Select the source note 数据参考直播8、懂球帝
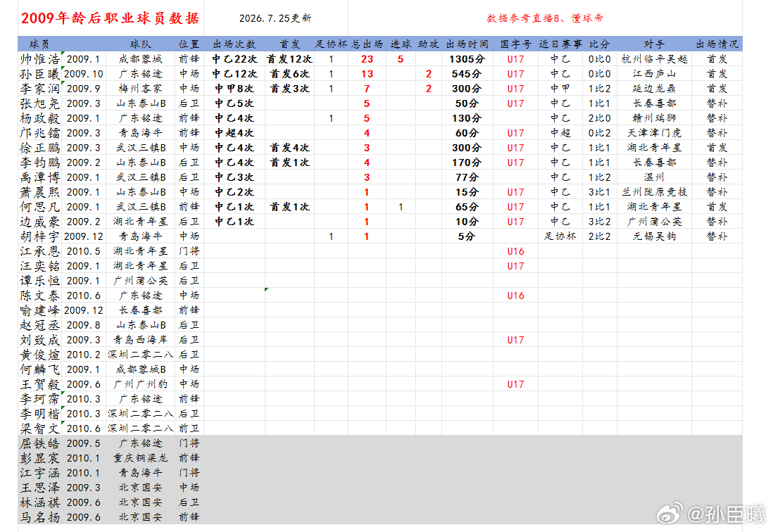The height and width of the screenshot is (532, 773). coord(545,18)
